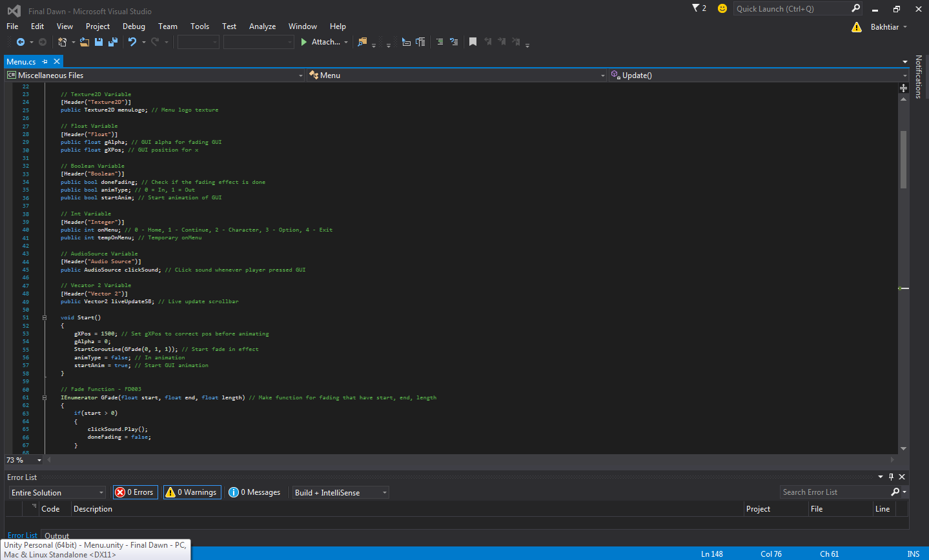Comment out the selected lines icon

tap(440, 42)
